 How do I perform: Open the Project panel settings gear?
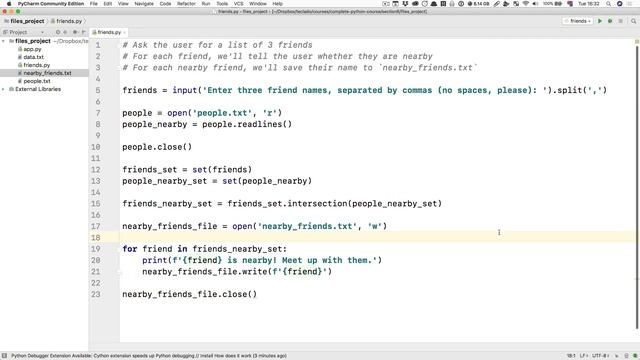[x=75, y=32]
